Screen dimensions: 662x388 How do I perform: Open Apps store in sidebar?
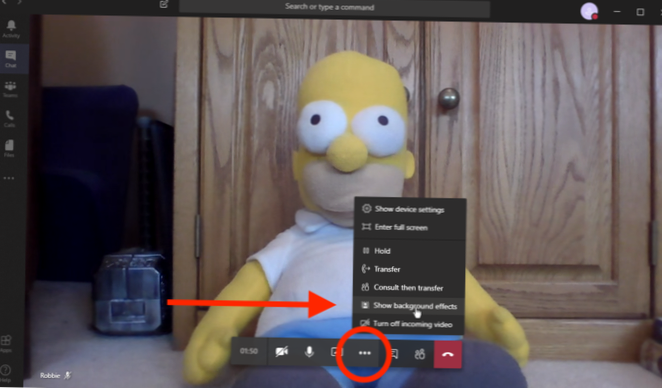(x=6, y=344)
